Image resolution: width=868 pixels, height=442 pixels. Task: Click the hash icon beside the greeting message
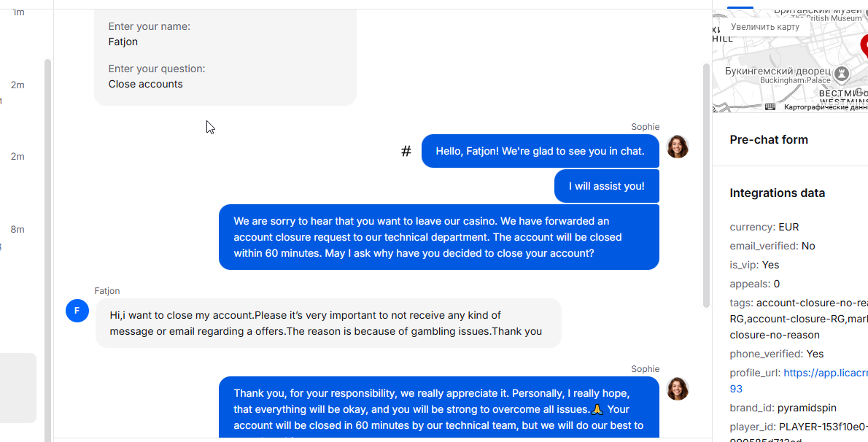coord(406,151)
